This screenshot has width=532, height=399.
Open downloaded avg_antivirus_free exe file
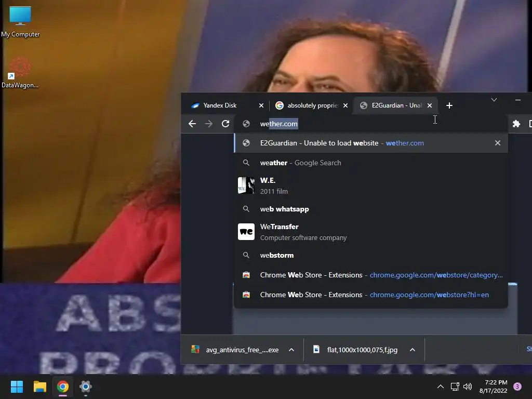[235, 350]
